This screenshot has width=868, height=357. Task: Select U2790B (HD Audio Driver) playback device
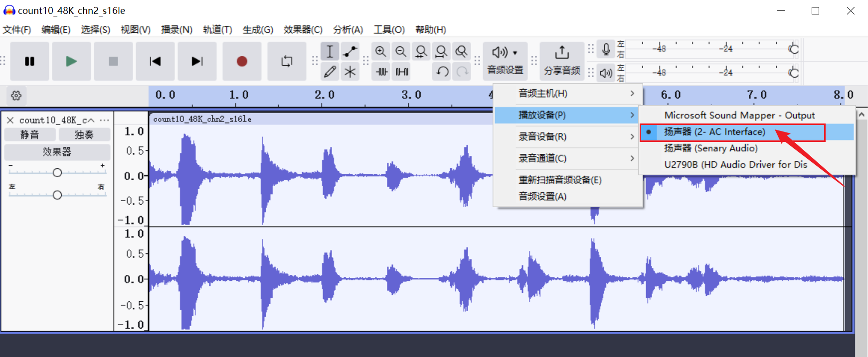[747, 165]
